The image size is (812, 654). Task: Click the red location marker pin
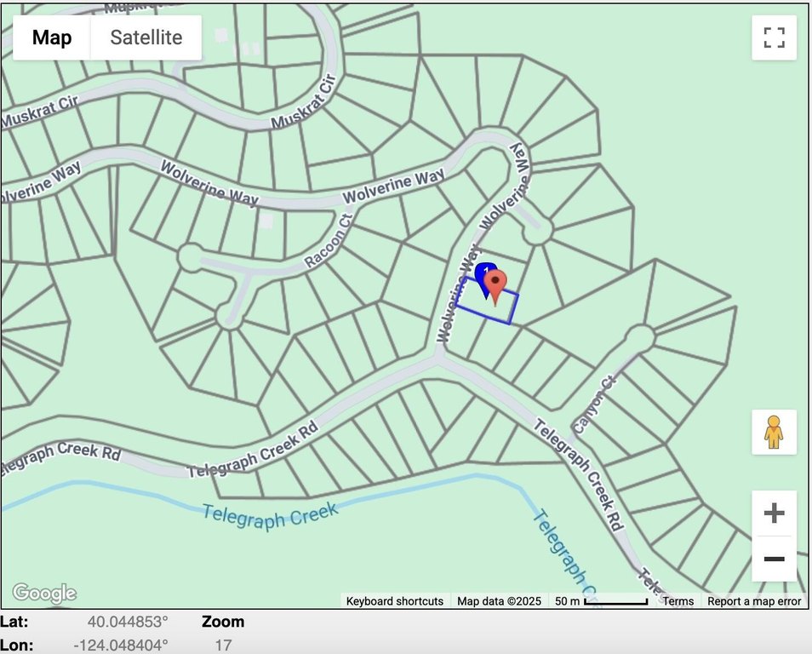point(495,287)
